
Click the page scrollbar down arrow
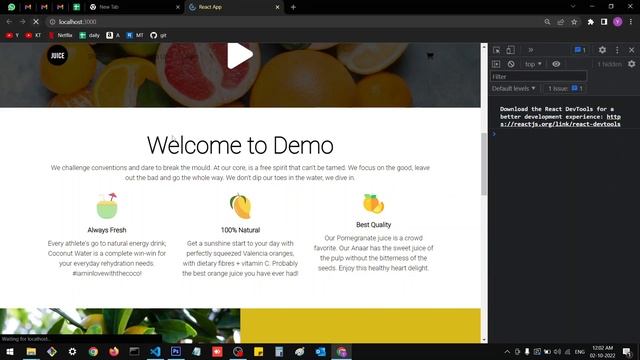(x=484, y=340)
